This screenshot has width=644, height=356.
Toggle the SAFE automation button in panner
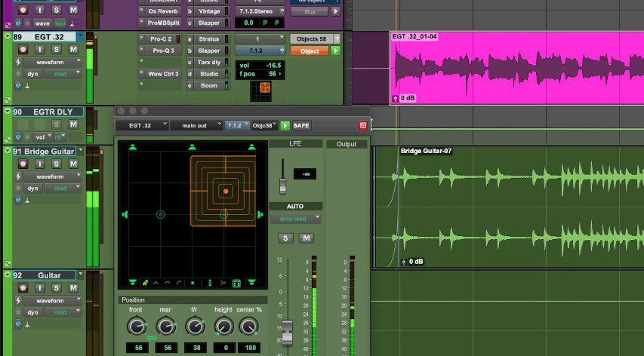[301, 125]
